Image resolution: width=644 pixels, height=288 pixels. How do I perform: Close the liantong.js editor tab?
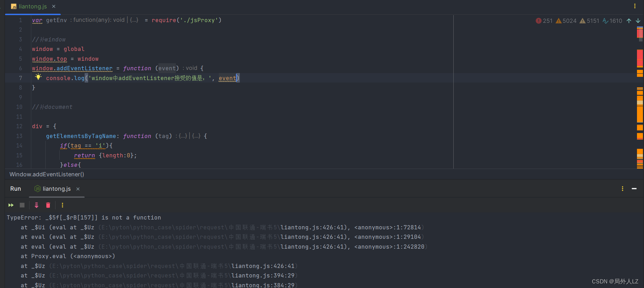coord(54,6)
